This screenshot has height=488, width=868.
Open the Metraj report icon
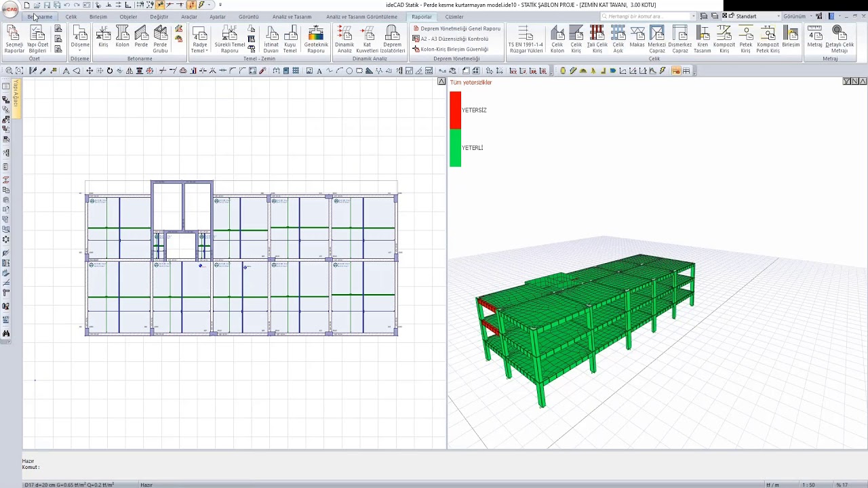pos(814,37)
